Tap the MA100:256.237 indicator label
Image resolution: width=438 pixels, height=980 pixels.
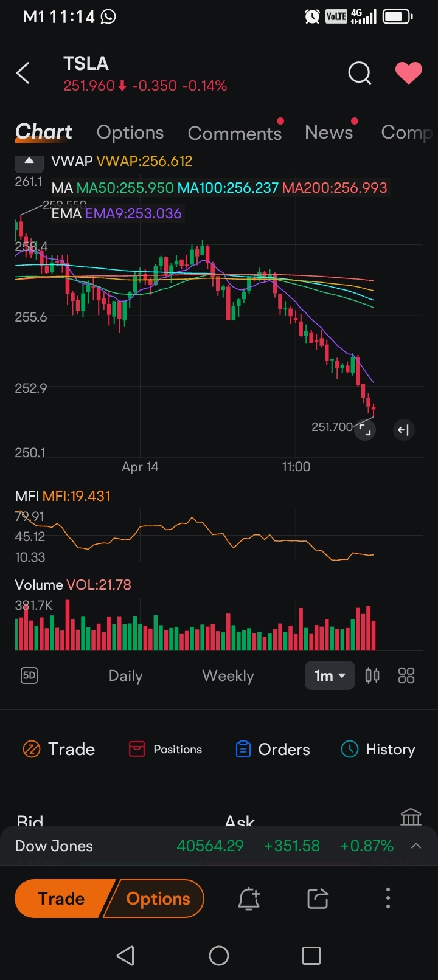click(228, 188)
